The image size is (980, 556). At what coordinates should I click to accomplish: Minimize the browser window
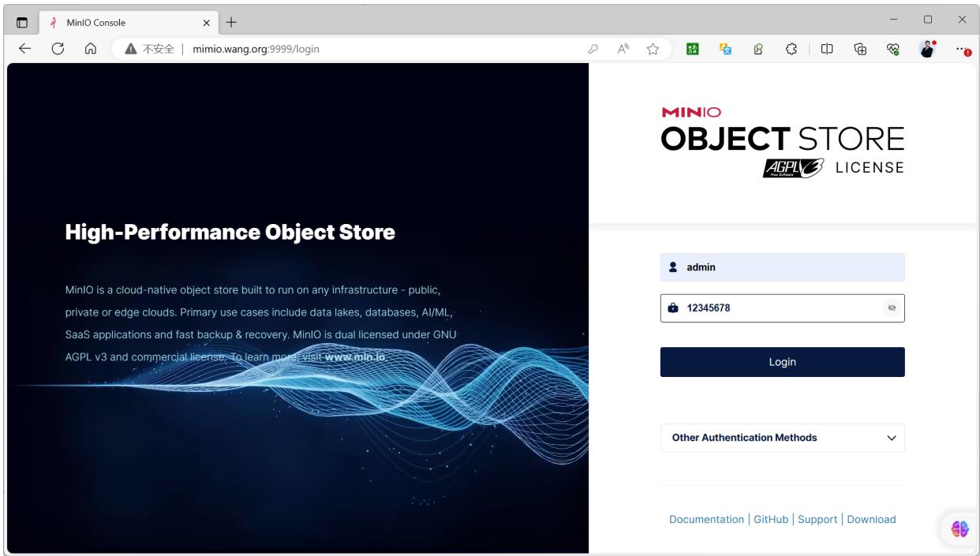(x=894, y=20)
